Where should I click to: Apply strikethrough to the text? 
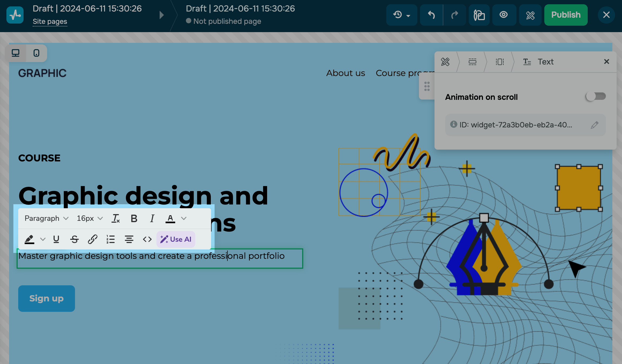[74, 239]
